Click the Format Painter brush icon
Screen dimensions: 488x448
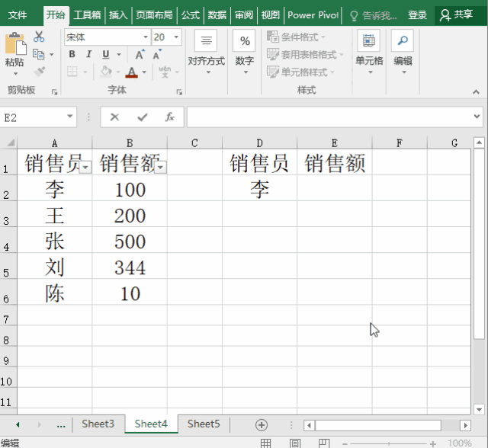tap(39, 72)
